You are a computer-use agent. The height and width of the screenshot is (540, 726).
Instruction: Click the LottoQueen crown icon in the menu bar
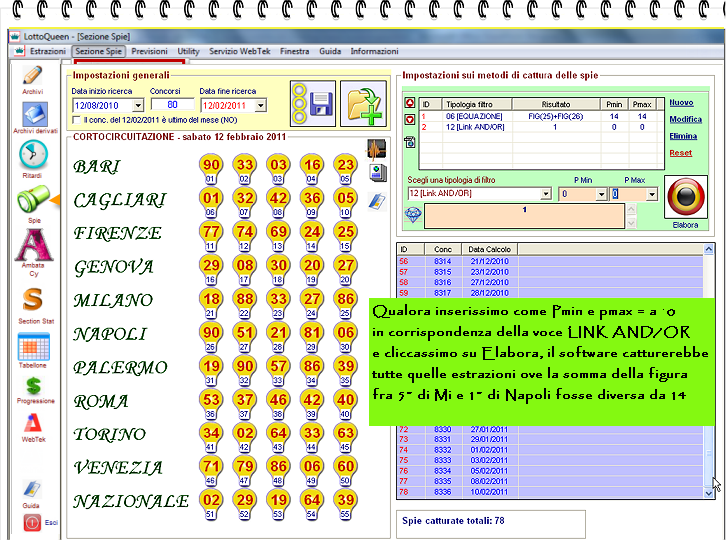19,51
